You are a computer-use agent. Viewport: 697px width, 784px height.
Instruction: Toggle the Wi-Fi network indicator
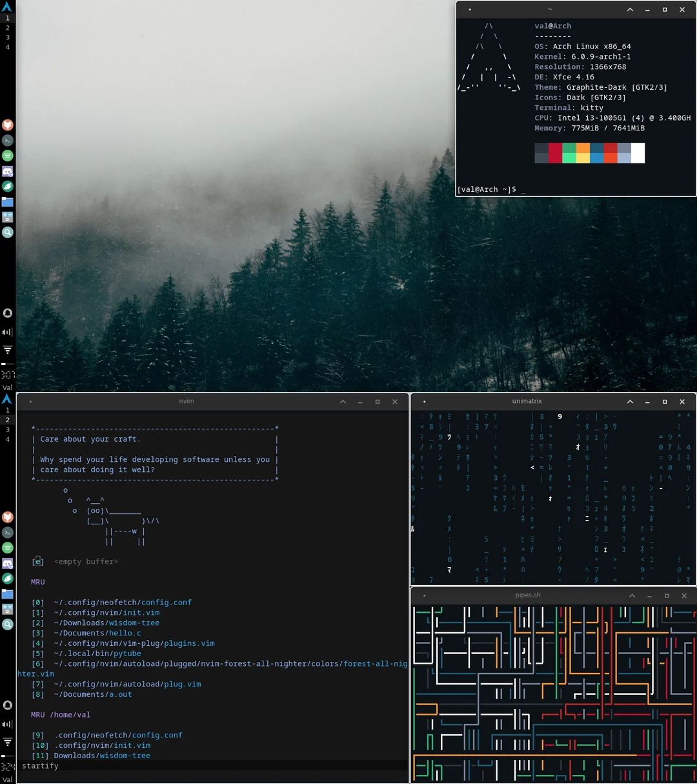[7, 349]
